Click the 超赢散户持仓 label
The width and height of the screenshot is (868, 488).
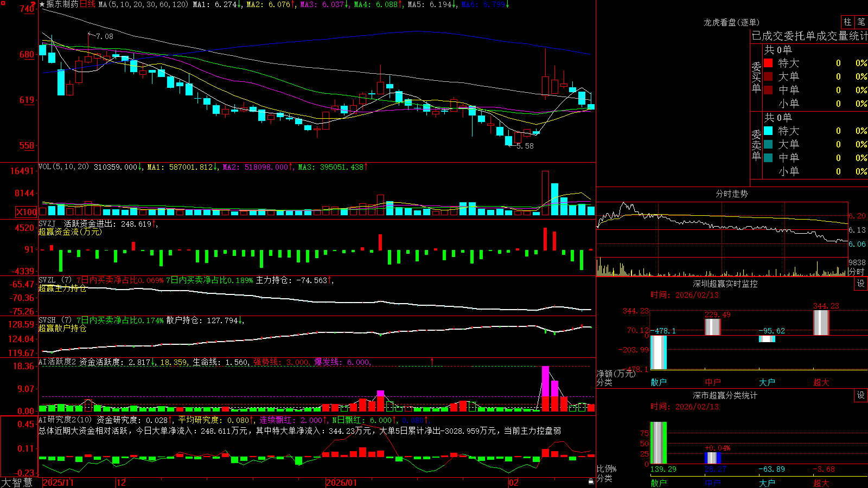62,328
